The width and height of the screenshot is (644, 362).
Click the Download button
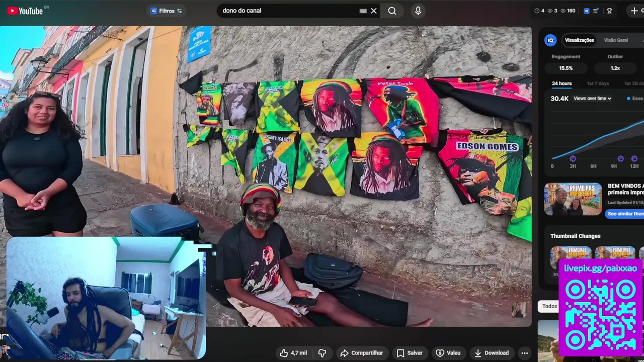pyautogui.click(x=492, y=353)
